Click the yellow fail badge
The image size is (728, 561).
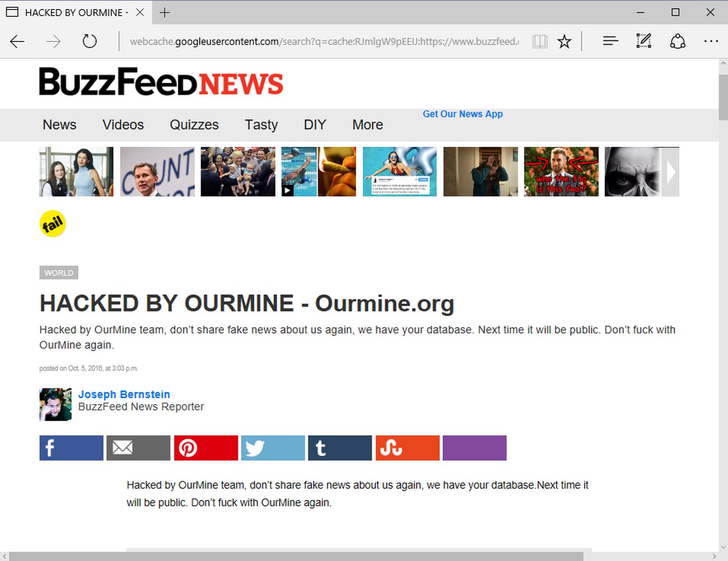pyautogui.click(x=53, y=224)
